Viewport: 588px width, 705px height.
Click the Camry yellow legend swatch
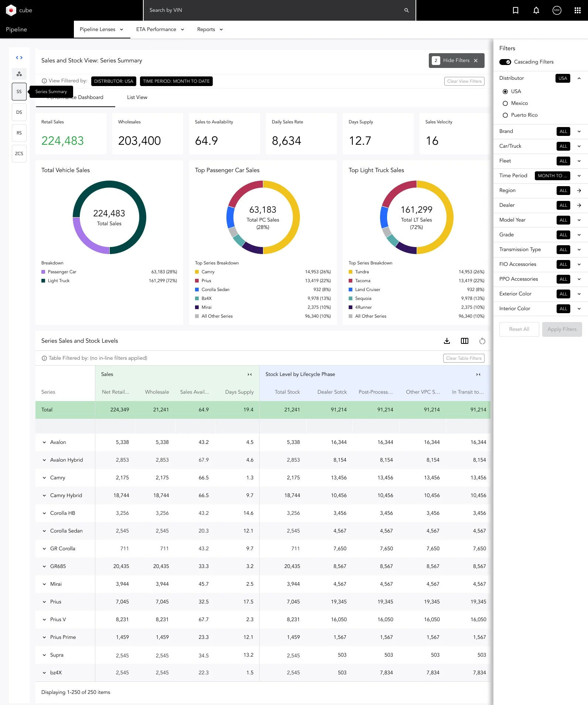coord(197,272)
